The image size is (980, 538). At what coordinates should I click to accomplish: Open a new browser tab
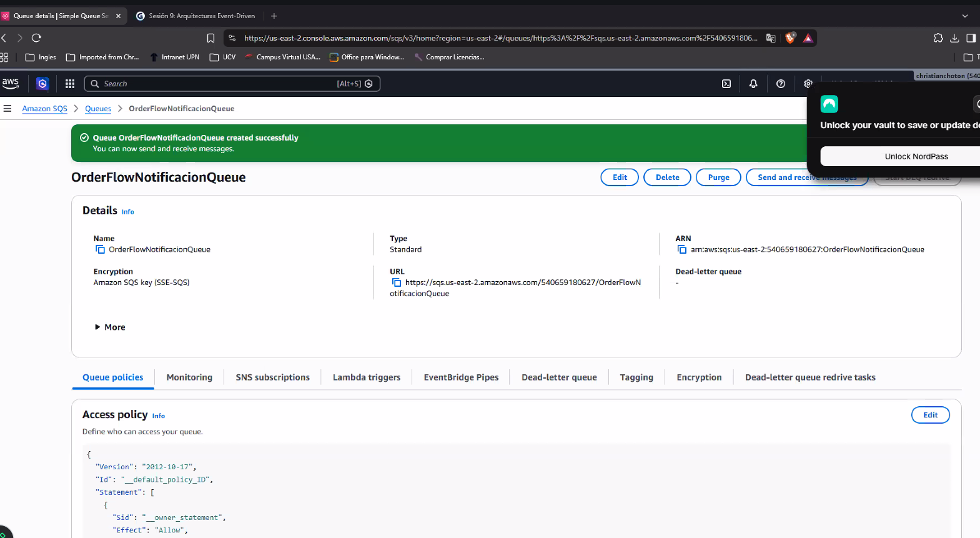pos(274,16)
